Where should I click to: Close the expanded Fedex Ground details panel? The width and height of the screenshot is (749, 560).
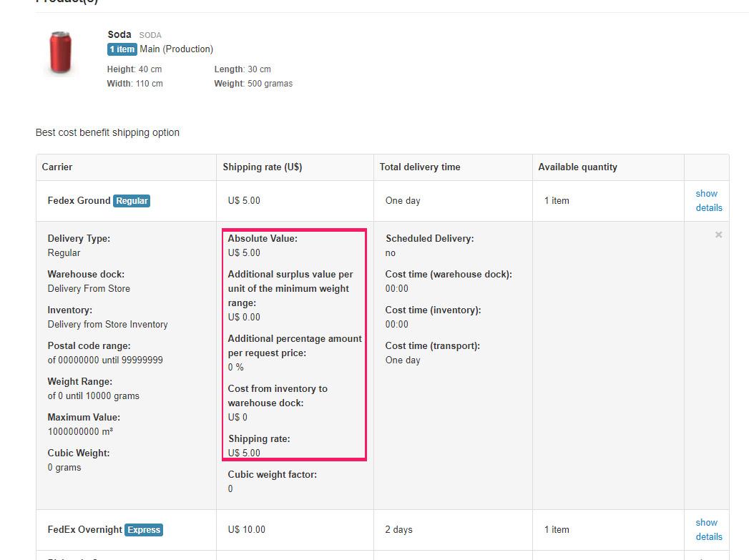(x=718, y=235)
